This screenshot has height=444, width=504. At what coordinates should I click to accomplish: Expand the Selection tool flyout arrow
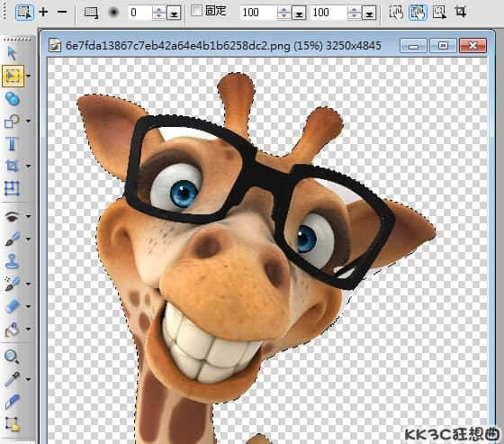[29, 76]
